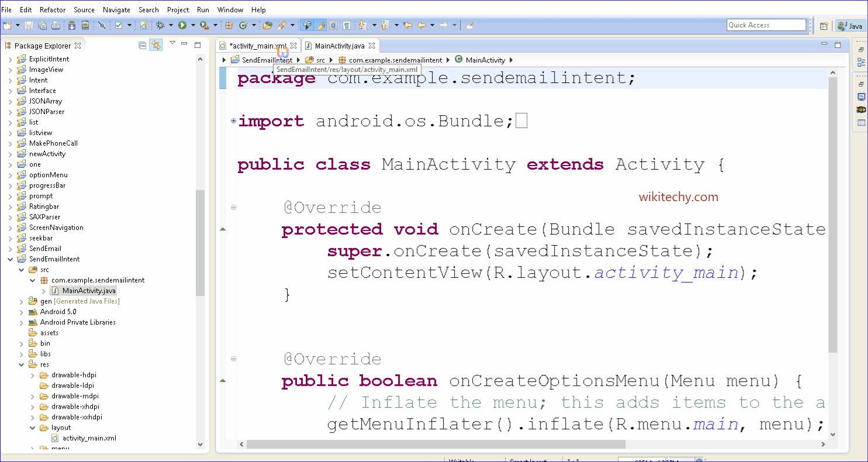Collapse the res folder
This screenshot has width=868, height=462.
point(22,364)
